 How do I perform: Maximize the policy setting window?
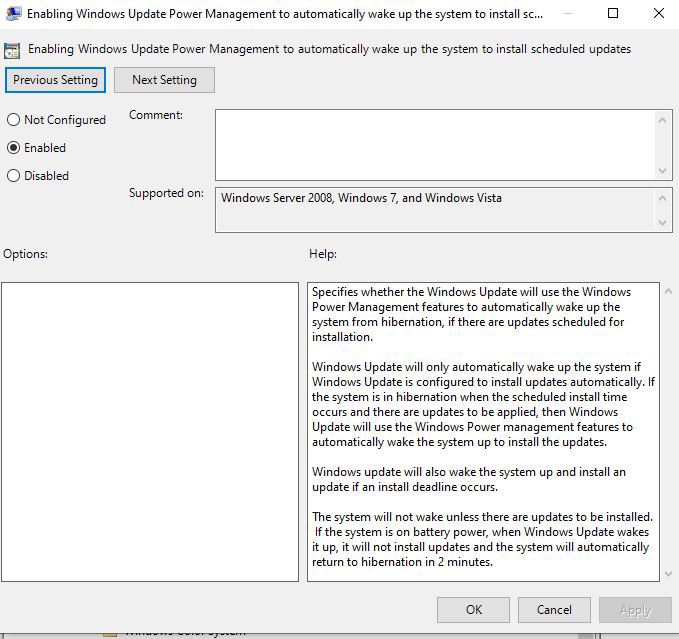[x=613, y=13]
